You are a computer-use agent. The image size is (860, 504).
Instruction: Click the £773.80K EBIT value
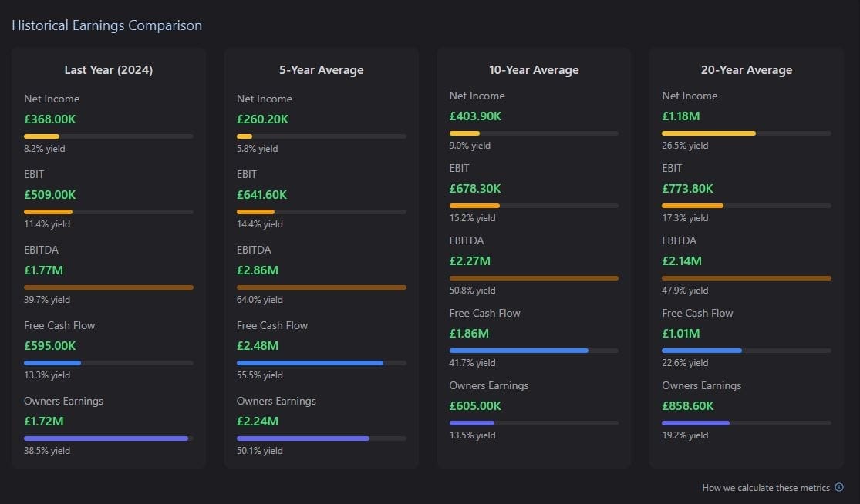tap(688, 189)
